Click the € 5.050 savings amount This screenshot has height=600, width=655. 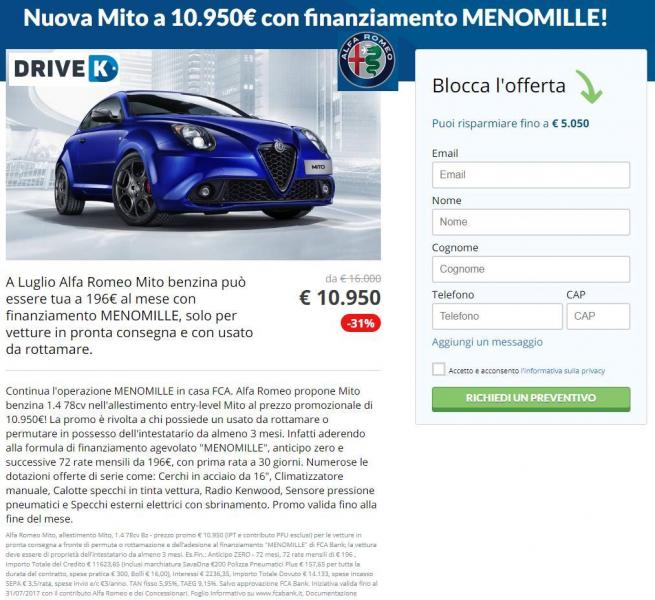coord(571,124)
